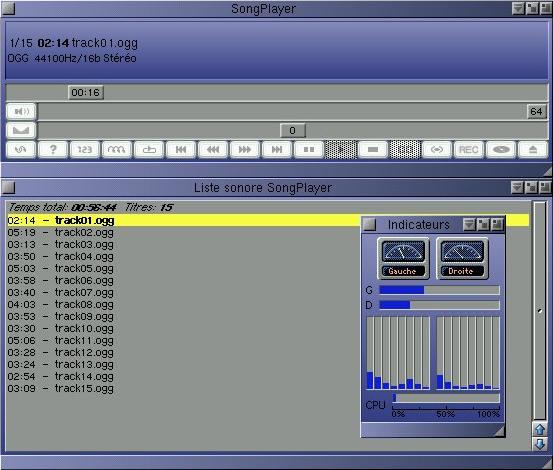Screen dimensions: 553x470
Task: Close the Liste sonore SongPlayer window
Action: point(8,188)
